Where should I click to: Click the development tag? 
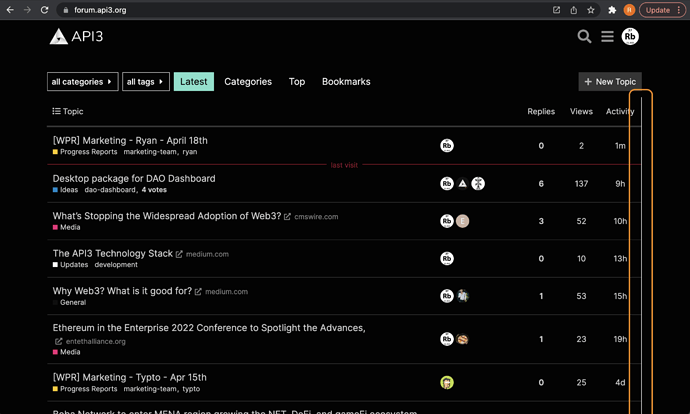[x=116, y=264]
